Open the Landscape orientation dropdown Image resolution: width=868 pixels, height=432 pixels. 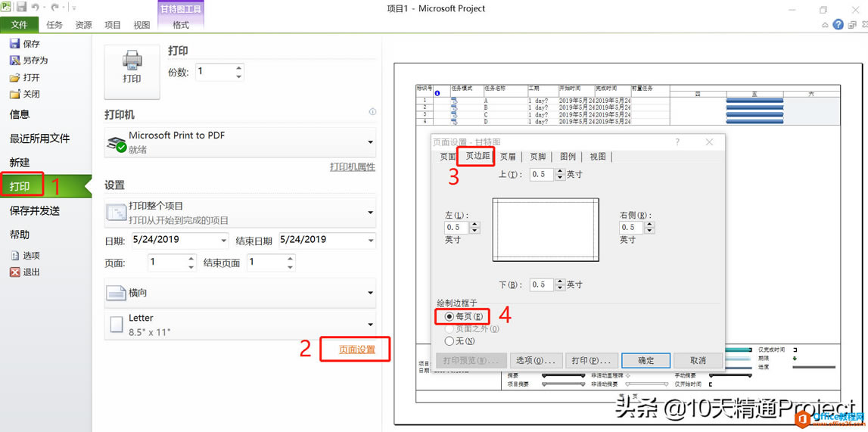click(x=240, y=293)
